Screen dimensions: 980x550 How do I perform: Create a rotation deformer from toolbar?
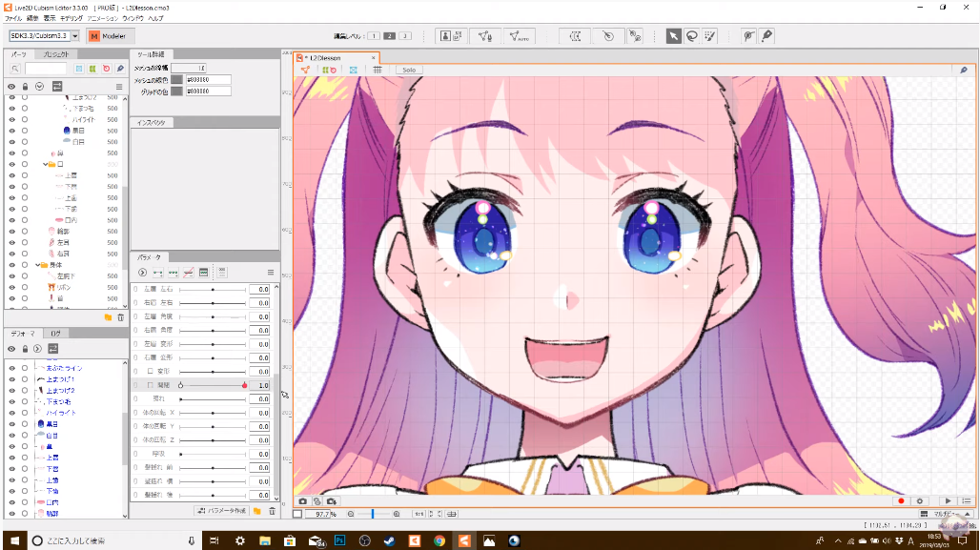pos(608,36)
